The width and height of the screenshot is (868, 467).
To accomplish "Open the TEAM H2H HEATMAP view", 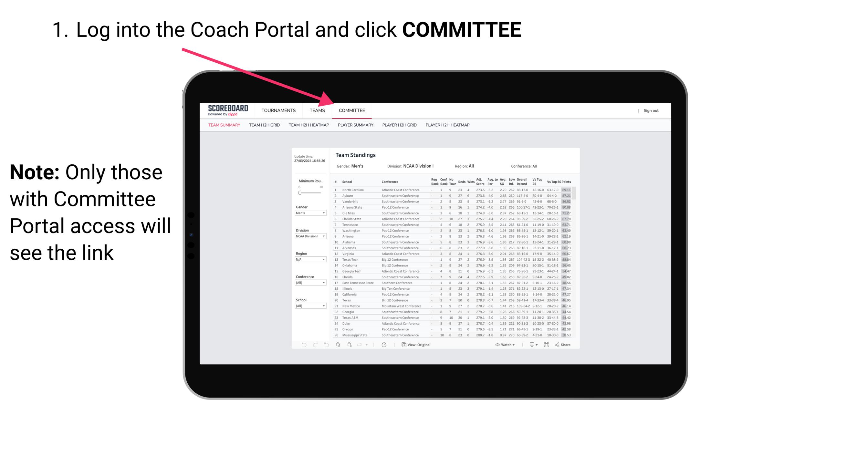I will click(308, 125).
